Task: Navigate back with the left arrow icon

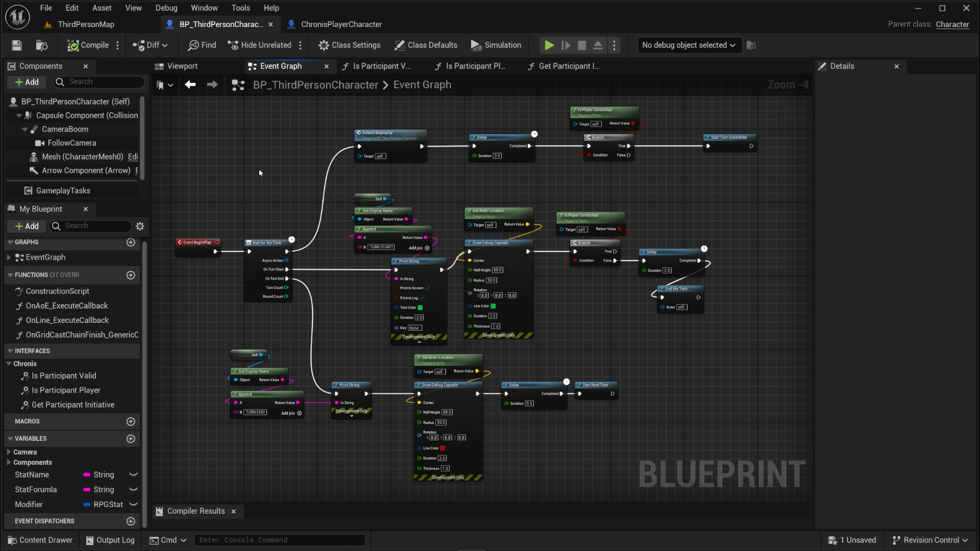Action: (190, 85)
